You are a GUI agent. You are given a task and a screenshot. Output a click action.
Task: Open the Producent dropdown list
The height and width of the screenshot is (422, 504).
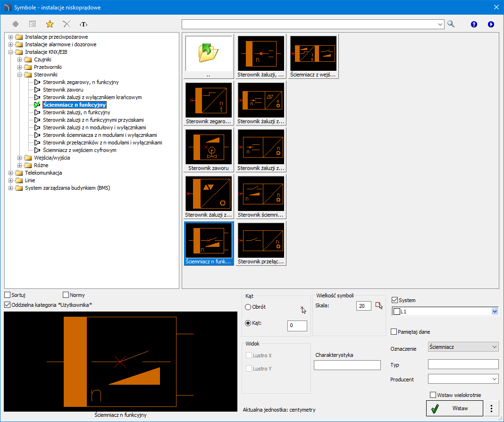463,379
